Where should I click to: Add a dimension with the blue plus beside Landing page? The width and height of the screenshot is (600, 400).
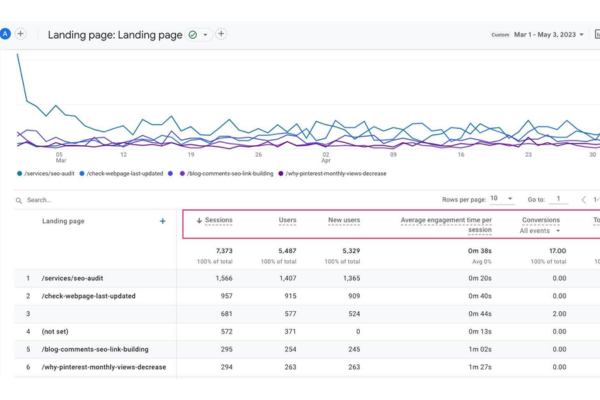coord(163,221)
